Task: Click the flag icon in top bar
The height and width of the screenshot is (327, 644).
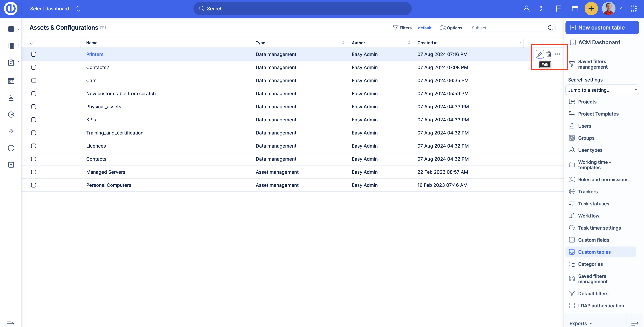Action: pyautogui.click(x=558, y=9)
